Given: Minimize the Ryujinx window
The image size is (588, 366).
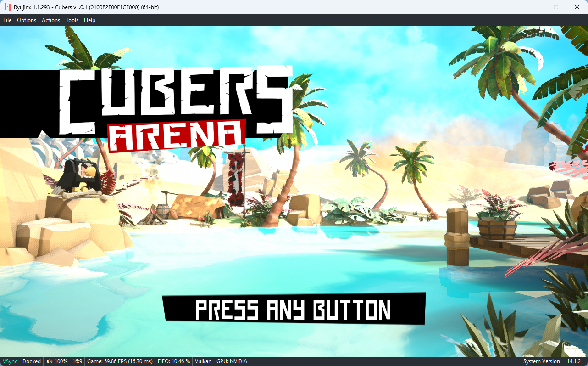Looking at the screenshot, I should pos(535,7).
